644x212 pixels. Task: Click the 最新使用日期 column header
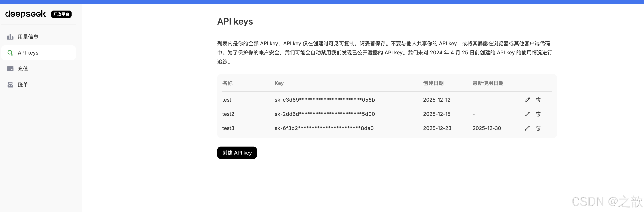(488, 83)
